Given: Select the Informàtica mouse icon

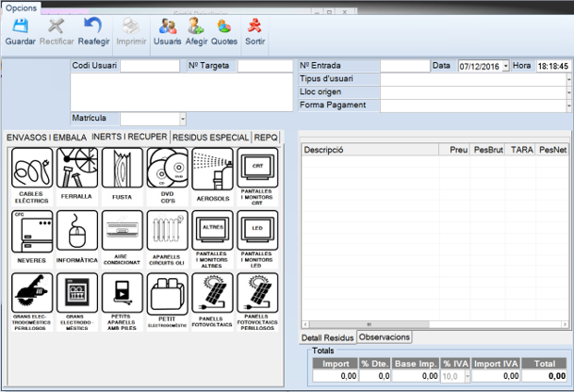Looking at the screenshot, I should (77, 231).
